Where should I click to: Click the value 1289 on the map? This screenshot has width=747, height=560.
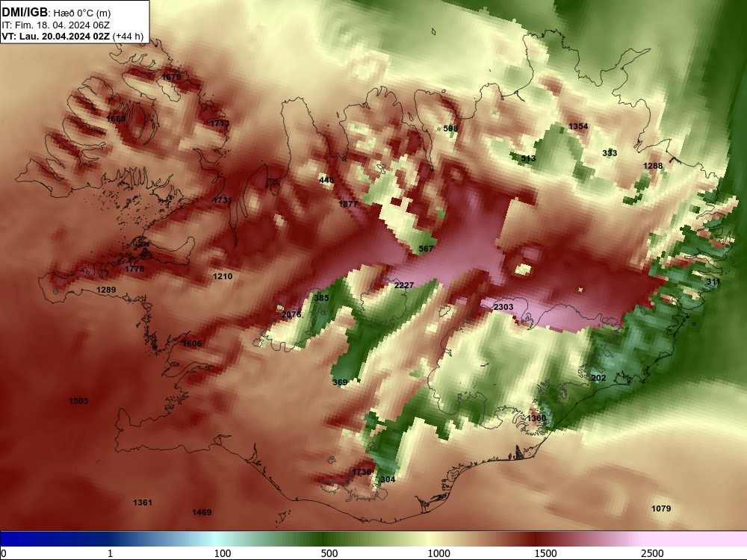pyautogui.click(x=106, y=290)
